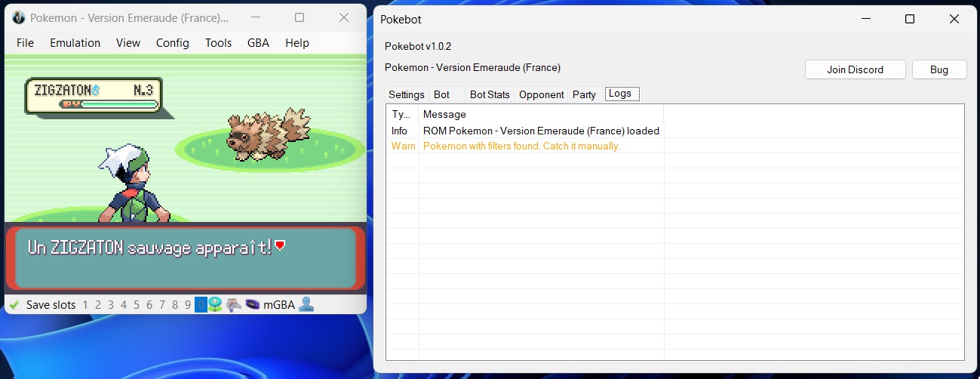Click the Bug button in Pokebot
980x379 pixels.
click(x=939, y=69)
